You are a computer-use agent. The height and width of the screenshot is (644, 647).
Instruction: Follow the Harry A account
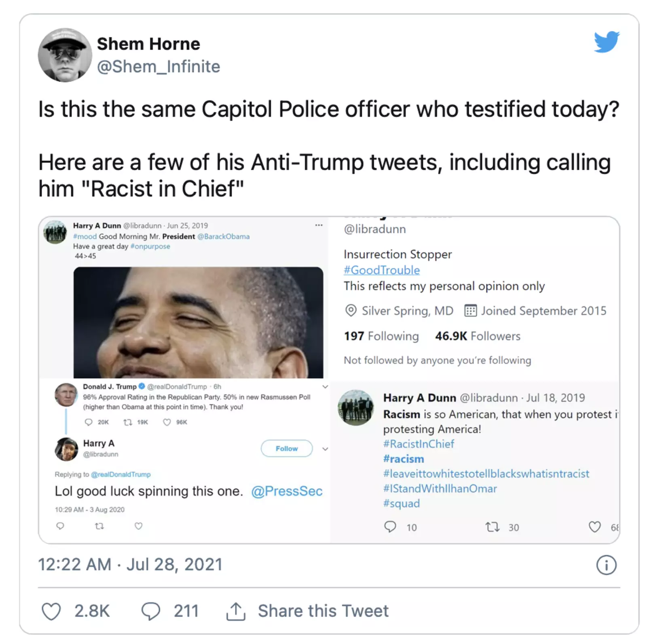coord(286,448)
